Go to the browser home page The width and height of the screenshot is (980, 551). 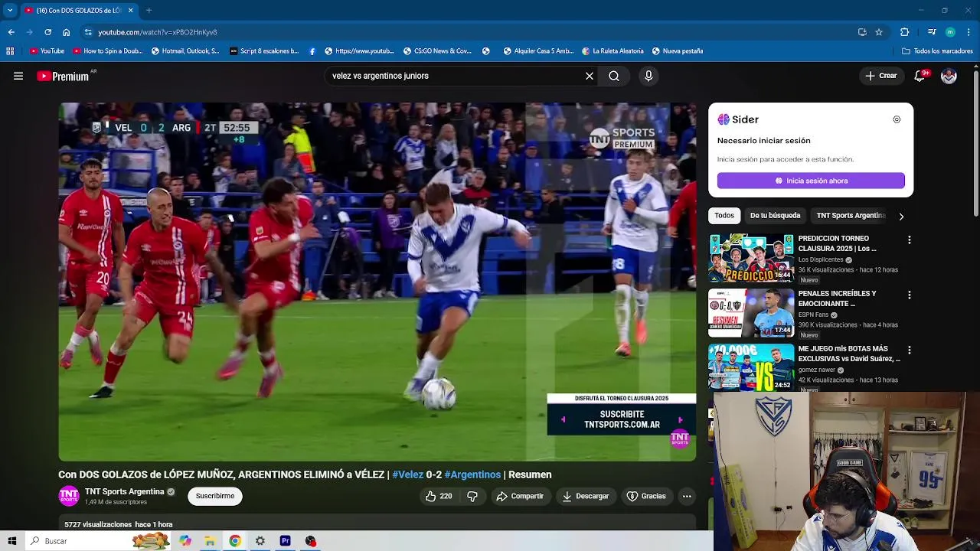(67, 32)
